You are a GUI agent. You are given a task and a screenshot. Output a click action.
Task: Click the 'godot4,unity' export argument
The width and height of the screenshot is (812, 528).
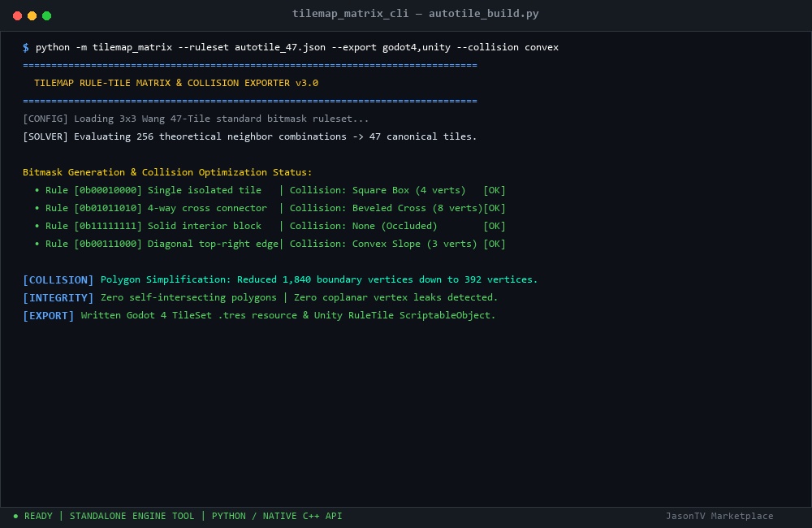point(417,47)
